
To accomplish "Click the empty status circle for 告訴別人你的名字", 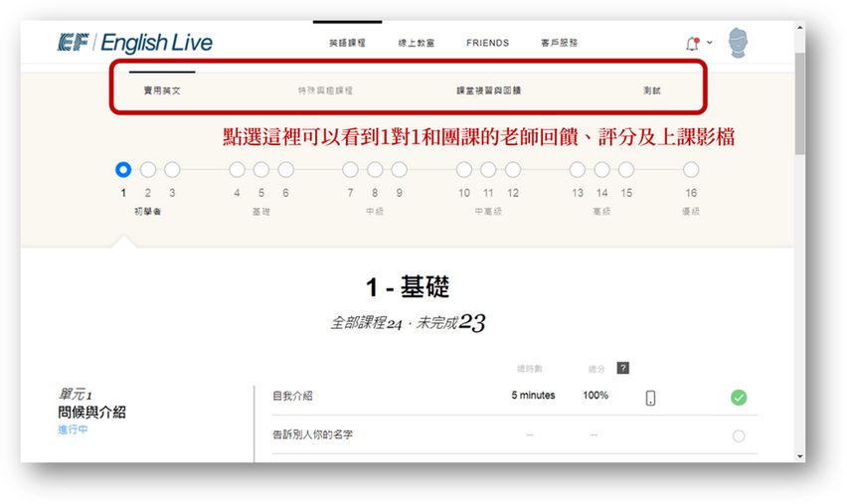I will click(x=738, y=435).
